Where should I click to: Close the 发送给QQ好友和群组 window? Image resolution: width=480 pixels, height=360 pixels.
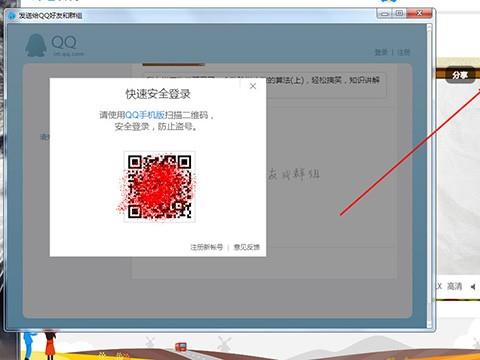[x=419, y=14]
